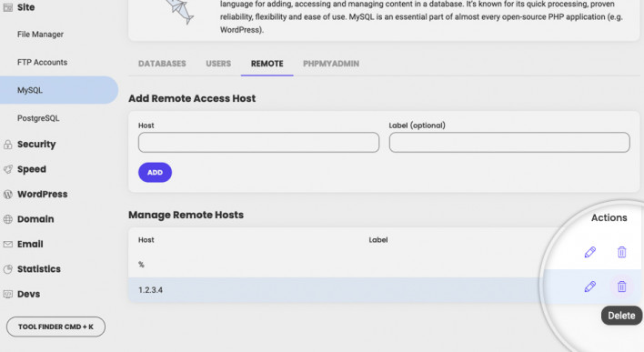Expand the Email section

[x=30, y=245]
